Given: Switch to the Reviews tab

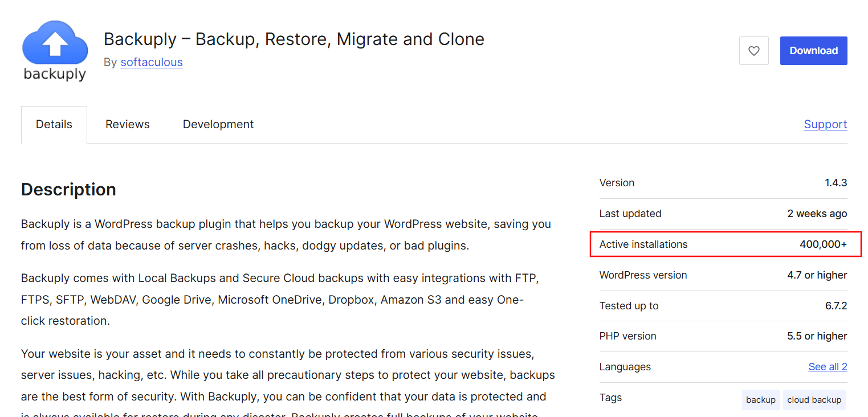Looking at the screenshot, I should [x=128, y=124].
